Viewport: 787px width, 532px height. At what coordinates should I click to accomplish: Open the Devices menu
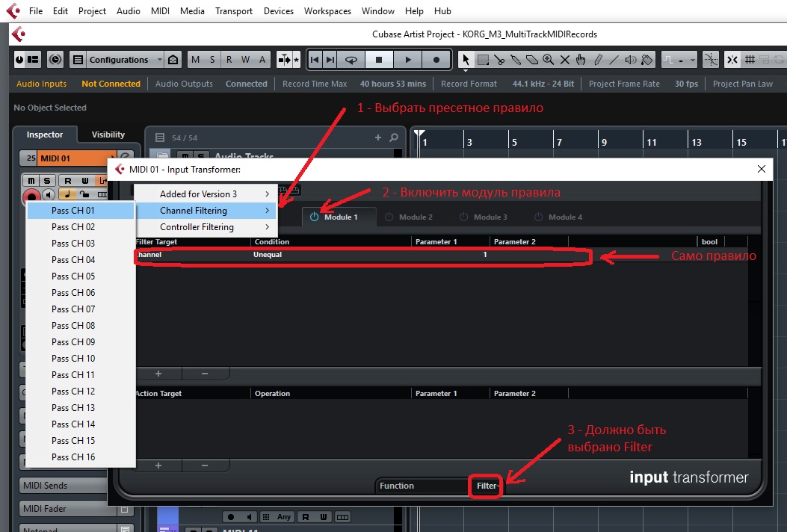(279, 11)
